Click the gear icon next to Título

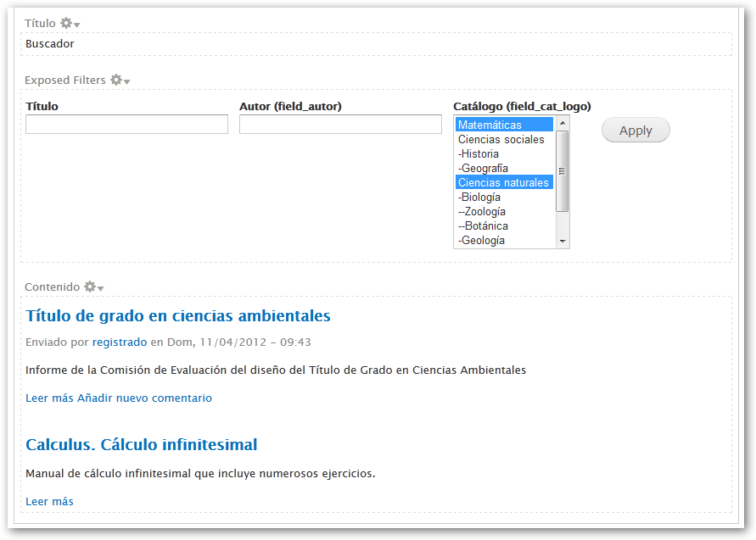pos(67,24)
